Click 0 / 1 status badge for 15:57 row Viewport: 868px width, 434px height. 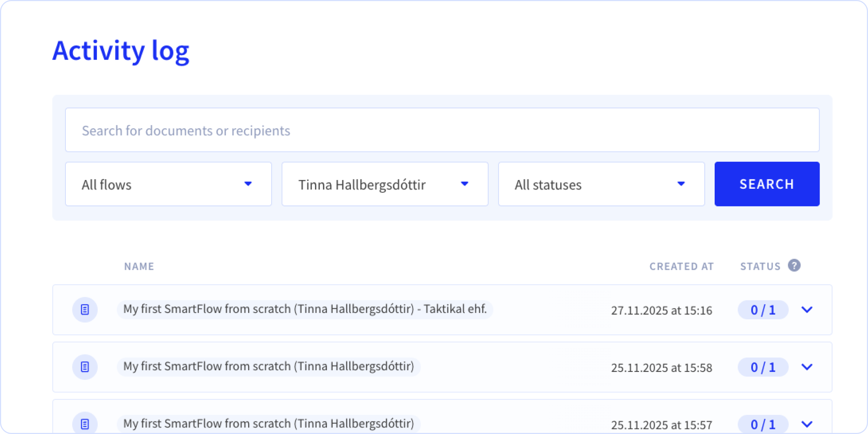click(763, 424)
